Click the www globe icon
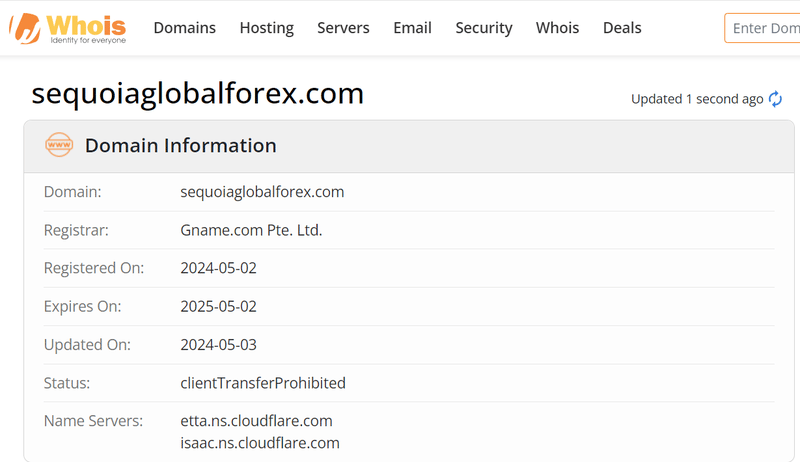 59,146
